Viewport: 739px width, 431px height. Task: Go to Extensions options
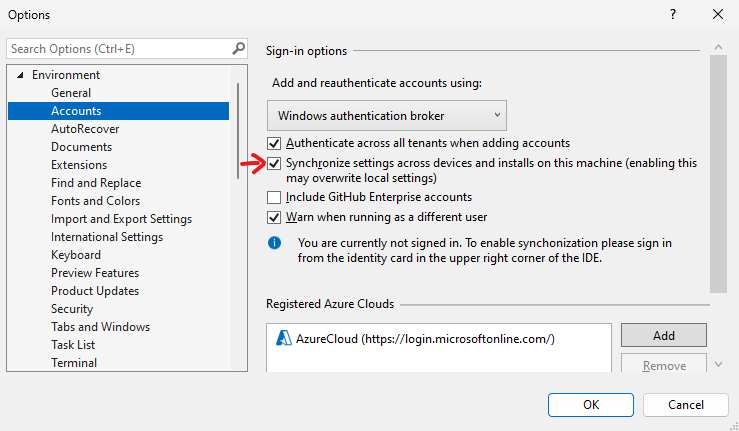tap(79, 165)
